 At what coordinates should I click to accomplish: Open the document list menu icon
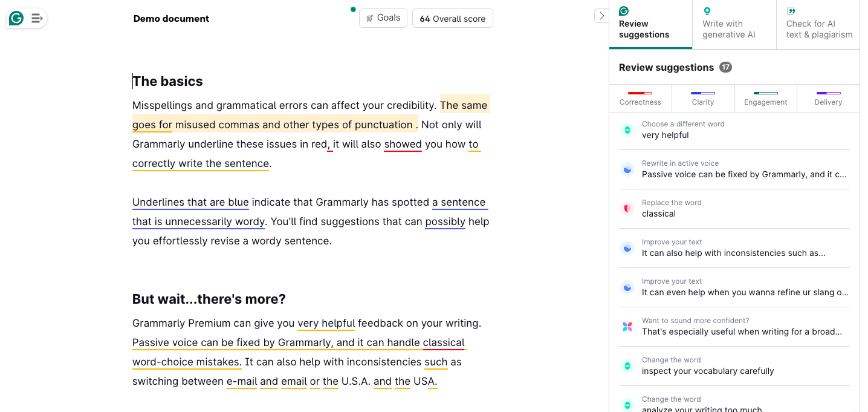pos(37,19)
